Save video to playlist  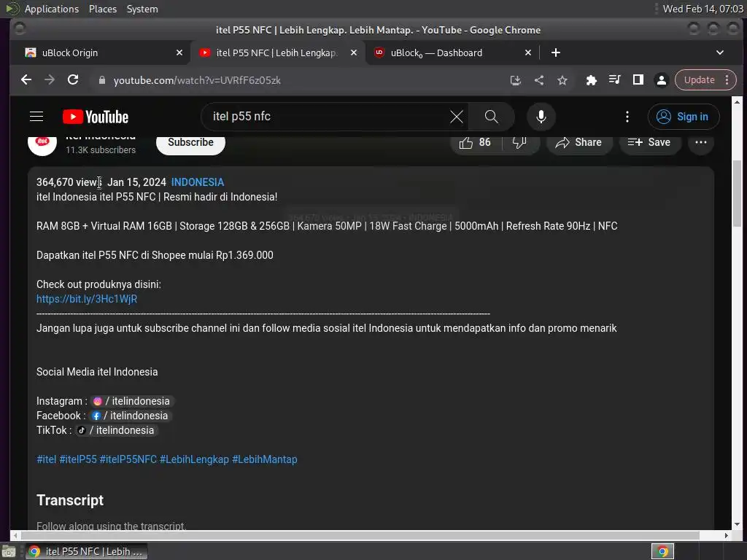click(x=650, y=142)
